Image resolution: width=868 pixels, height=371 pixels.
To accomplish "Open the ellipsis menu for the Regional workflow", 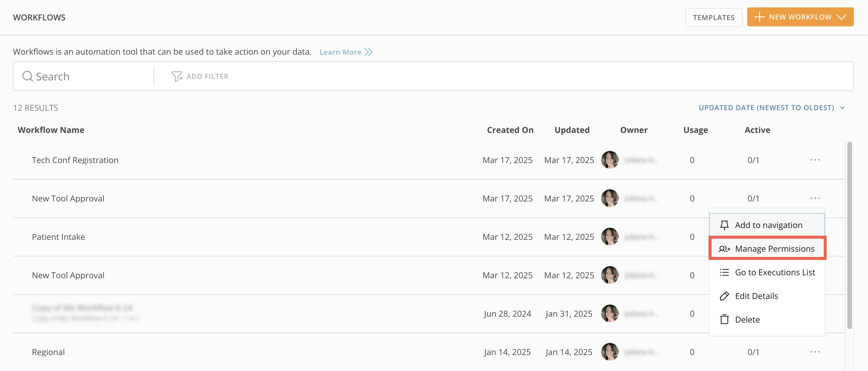I will point(815,352).
